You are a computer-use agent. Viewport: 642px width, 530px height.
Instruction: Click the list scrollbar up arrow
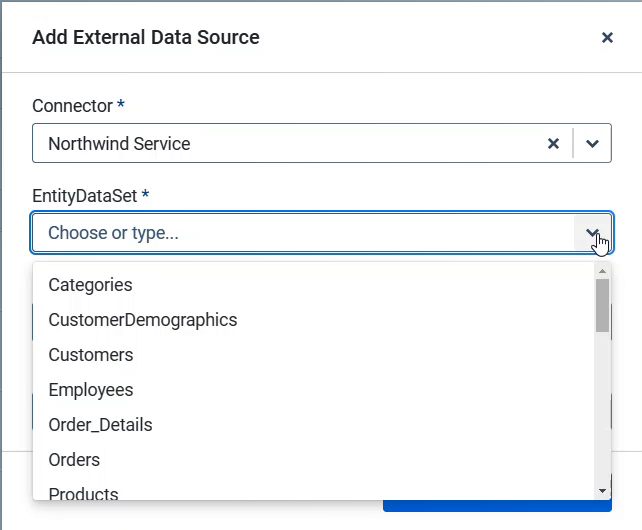(x=602, y=271)
